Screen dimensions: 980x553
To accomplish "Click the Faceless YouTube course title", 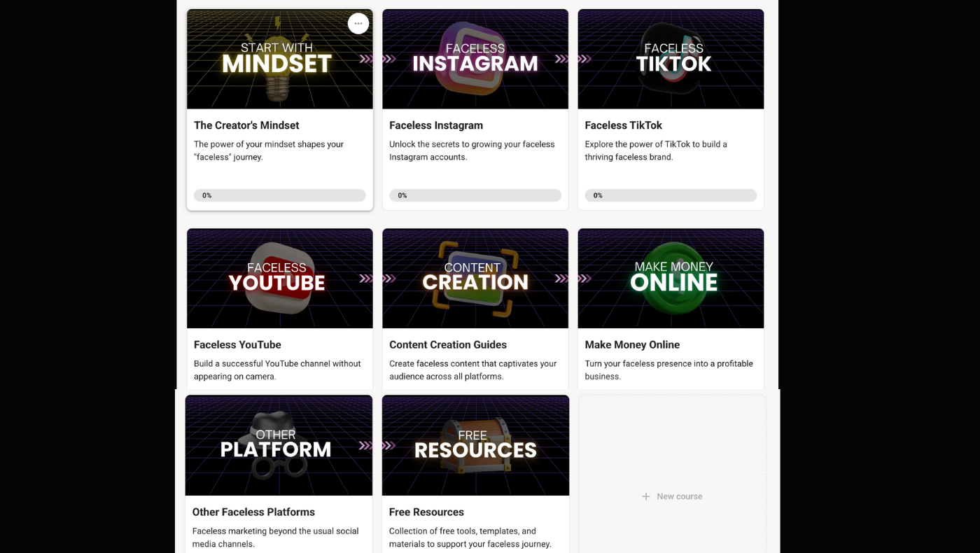I will pos(237,344).
